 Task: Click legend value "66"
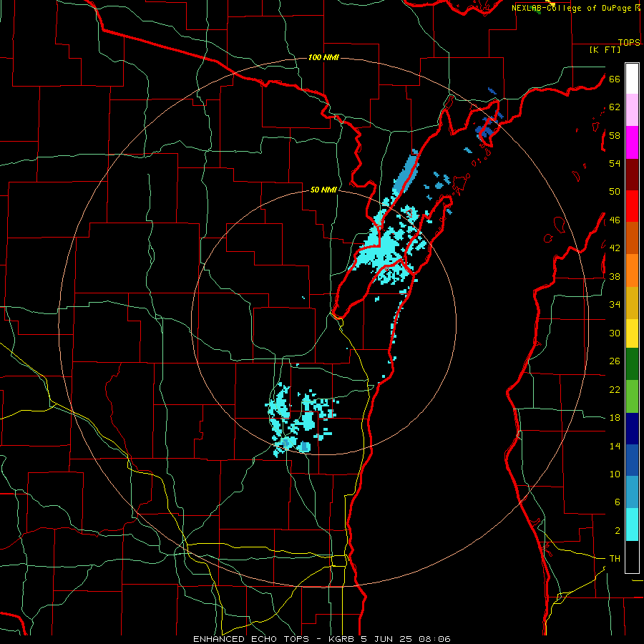(615, 79)
